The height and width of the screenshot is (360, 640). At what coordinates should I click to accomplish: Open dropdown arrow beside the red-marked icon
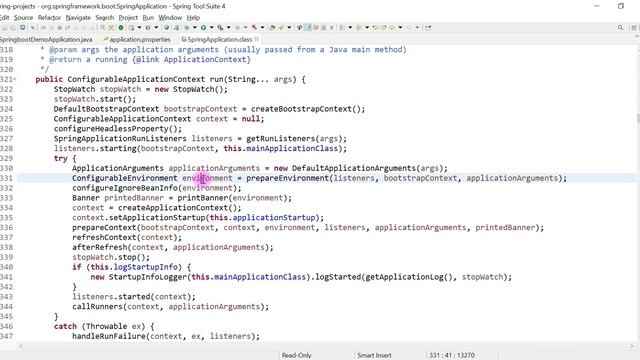tap(262, 28)
